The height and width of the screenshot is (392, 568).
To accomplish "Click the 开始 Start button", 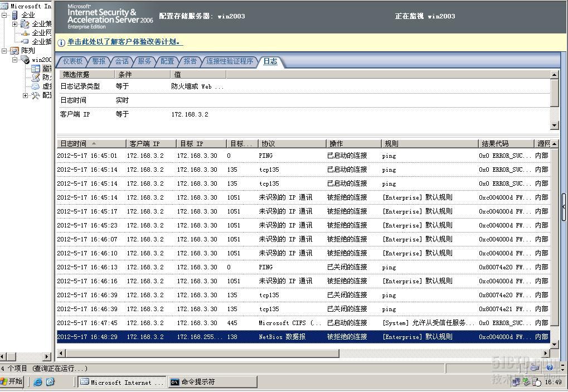I will coord(12,381).
